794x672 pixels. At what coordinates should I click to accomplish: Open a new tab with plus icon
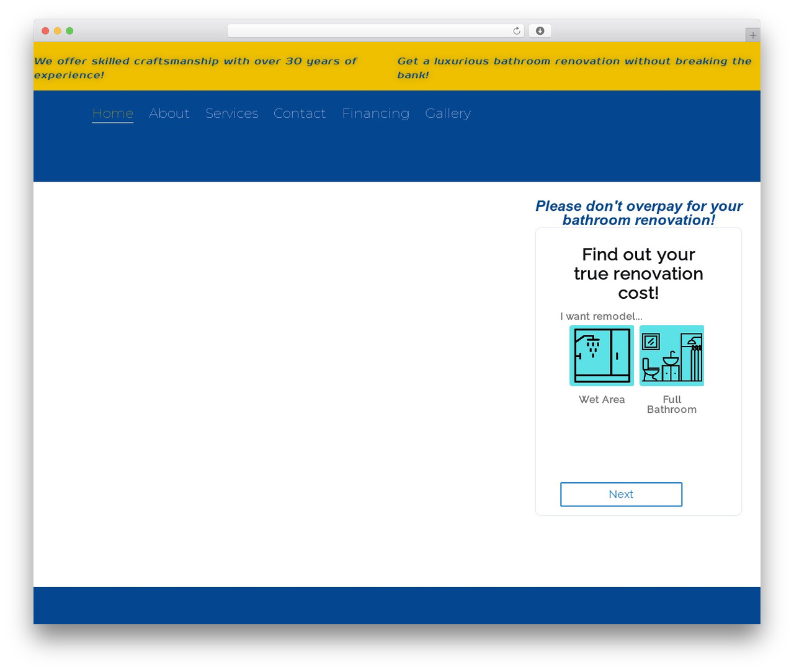(x=752, y=35)
